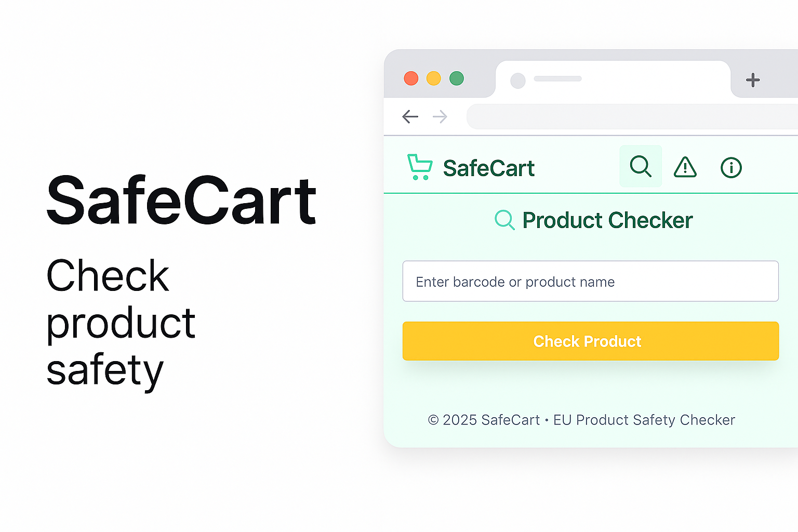Select the active browser tab

coord(613,79)
